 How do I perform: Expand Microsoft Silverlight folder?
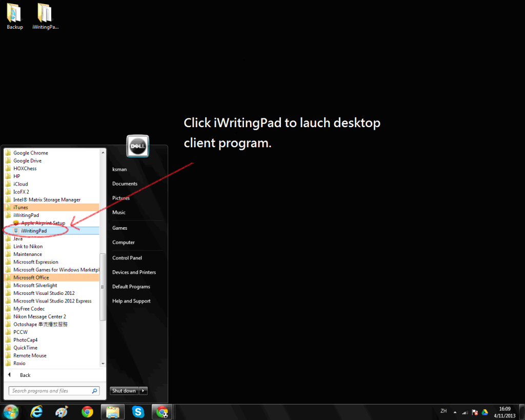tap(52, 285)
